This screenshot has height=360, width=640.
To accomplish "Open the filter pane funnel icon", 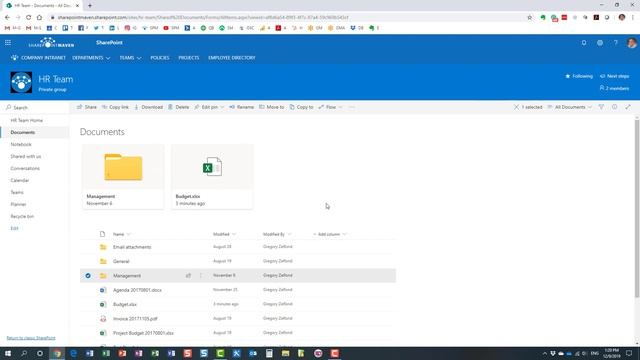I will (x=601, y=107).
